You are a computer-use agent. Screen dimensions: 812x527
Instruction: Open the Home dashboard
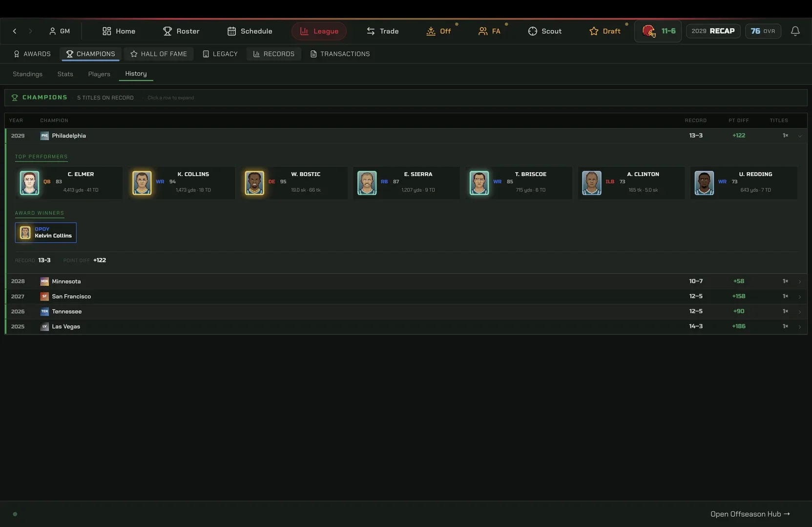(119, 31)
